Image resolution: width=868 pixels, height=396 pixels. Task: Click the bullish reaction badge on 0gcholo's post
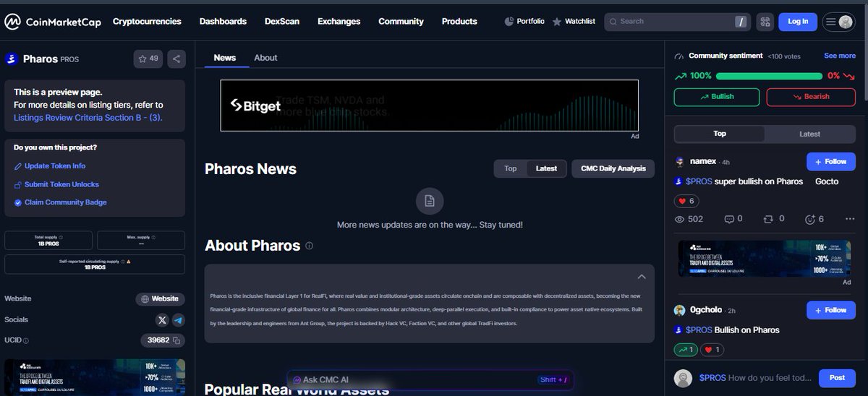(686, 350)
